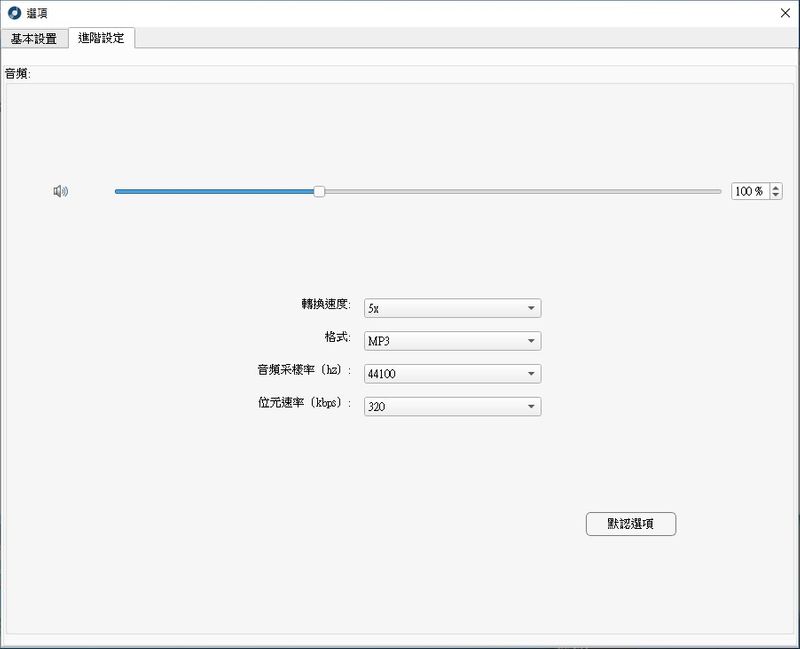Click the 選項 window title text

tap(37, 13)
